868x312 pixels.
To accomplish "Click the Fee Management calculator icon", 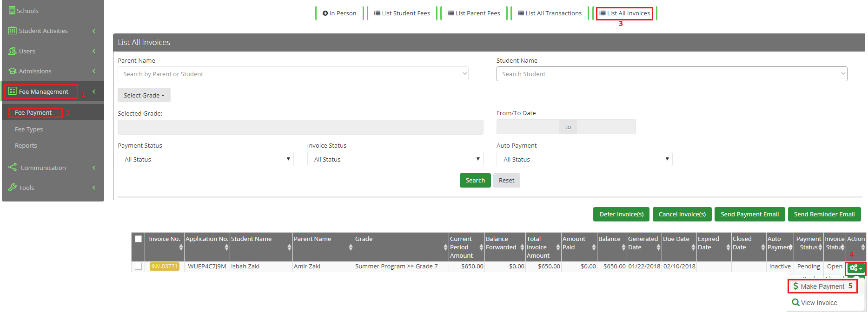I will tap(13, 91).
